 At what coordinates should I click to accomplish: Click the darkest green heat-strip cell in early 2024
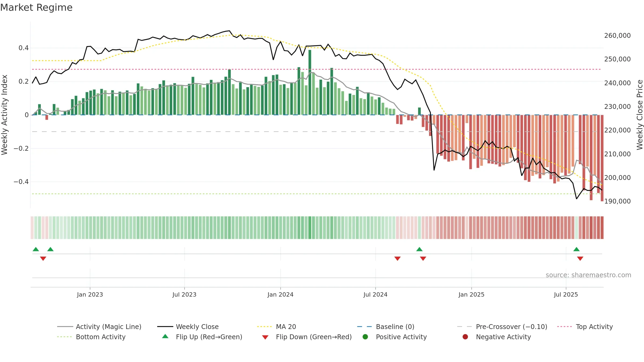click(x=310, y=228)
